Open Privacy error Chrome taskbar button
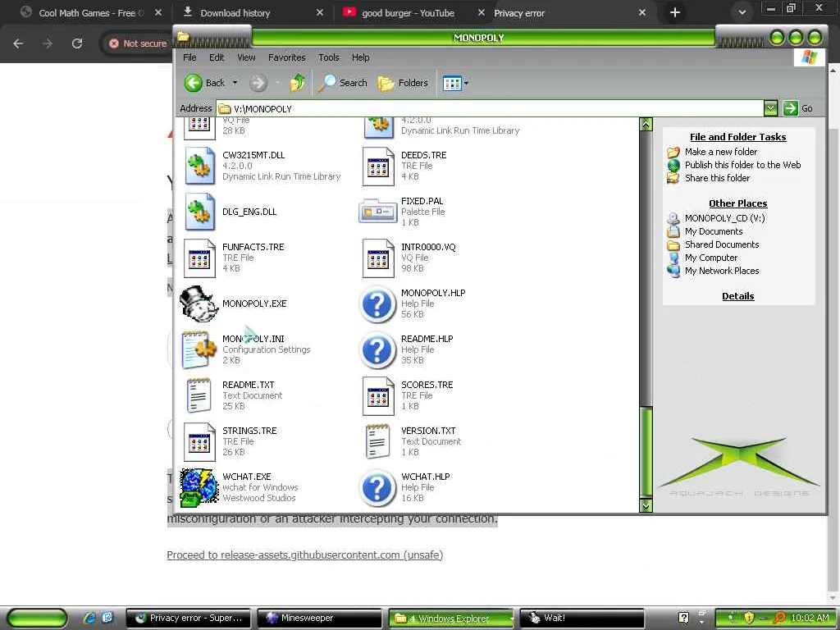The width and height of the screenshot is (840, 630). [189, 618]
